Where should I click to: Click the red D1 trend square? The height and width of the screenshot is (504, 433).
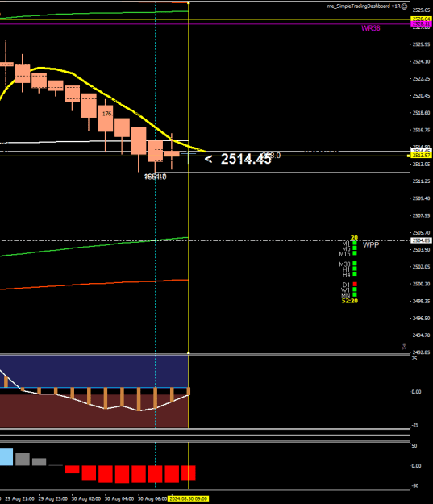click(x=355, y=284)
